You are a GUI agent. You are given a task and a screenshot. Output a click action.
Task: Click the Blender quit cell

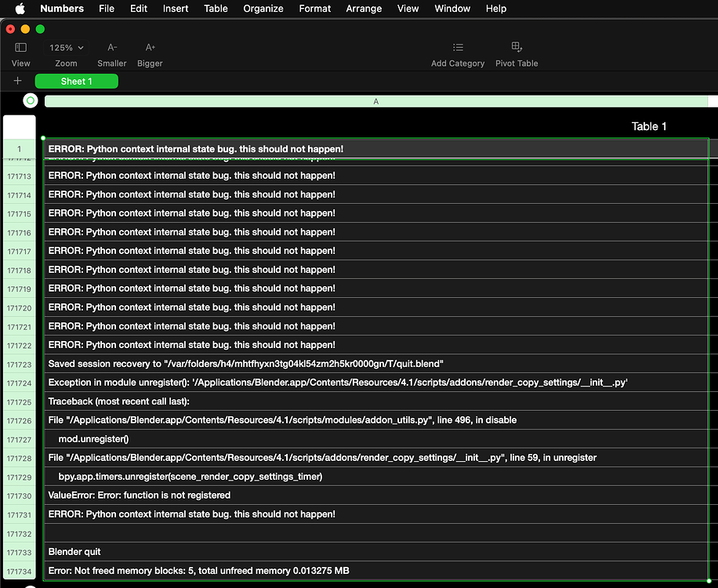(x=376, y=552)
